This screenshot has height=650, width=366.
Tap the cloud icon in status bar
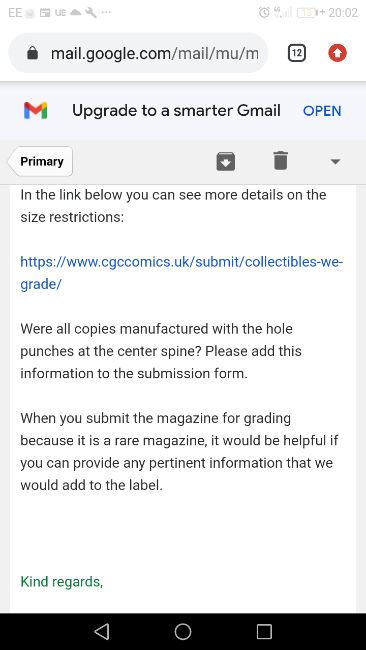pos(75,12)
